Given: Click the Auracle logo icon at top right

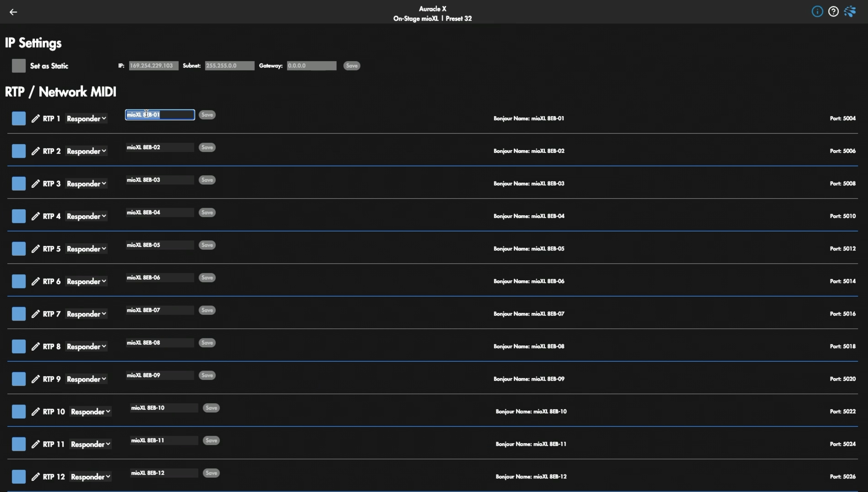Looking at the screenshot, I should tap(850, 12).
